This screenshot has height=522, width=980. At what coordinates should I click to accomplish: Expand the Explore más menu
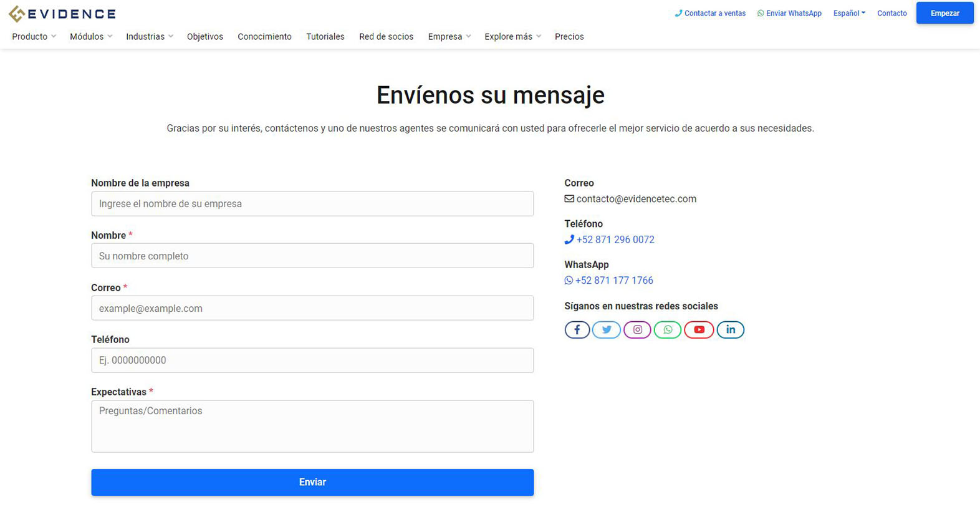click(x=512, y=37)
